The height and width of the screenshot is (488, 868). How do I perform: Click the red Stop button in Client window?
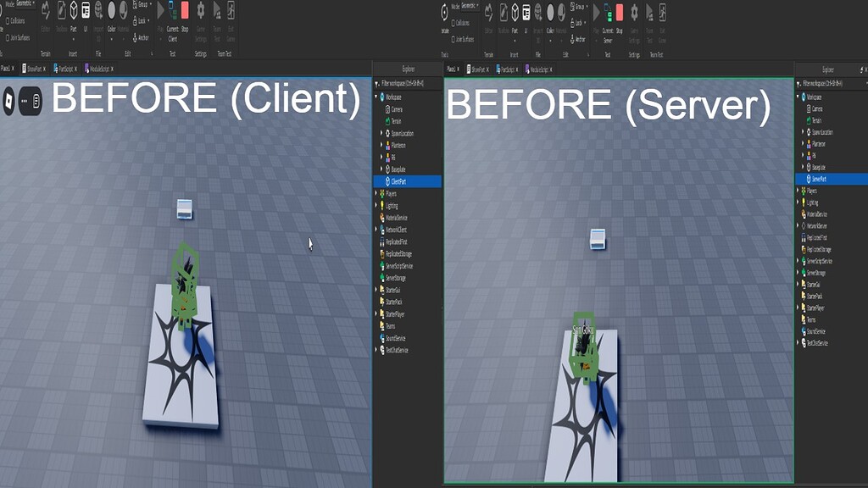tap(185, 10)
